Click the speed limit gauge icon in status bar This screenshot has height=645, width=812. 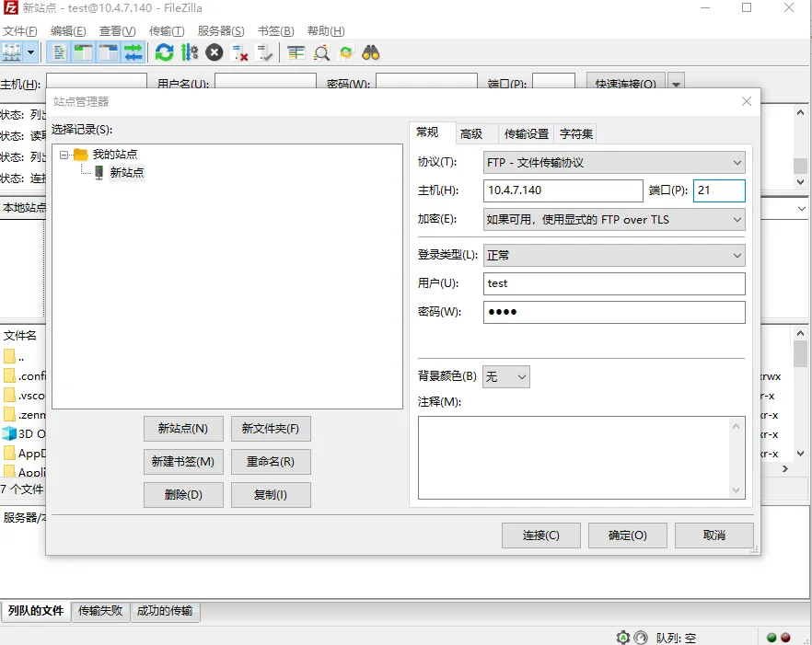pyautogui.click(x=641, y=638)
